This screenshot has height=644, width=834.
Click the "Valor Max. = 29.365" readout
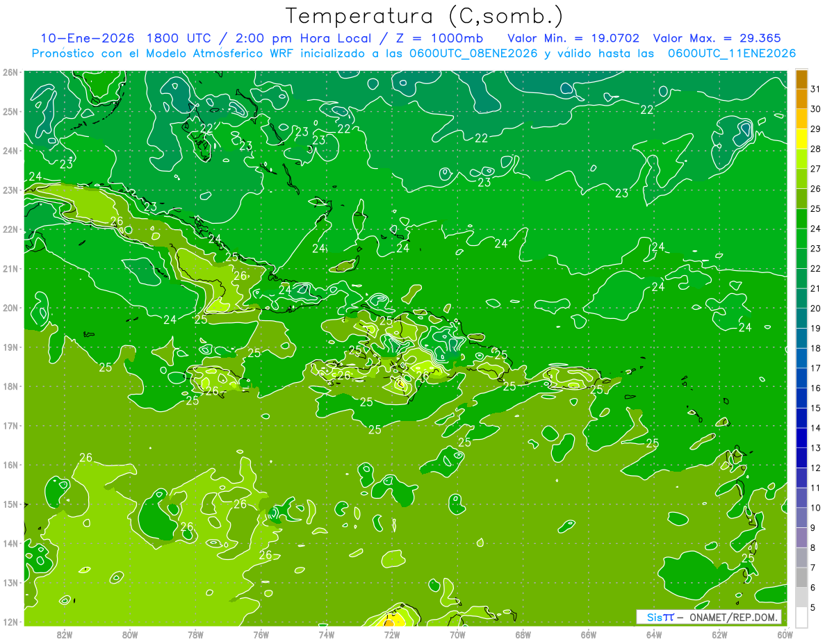[x=717, y=38]
